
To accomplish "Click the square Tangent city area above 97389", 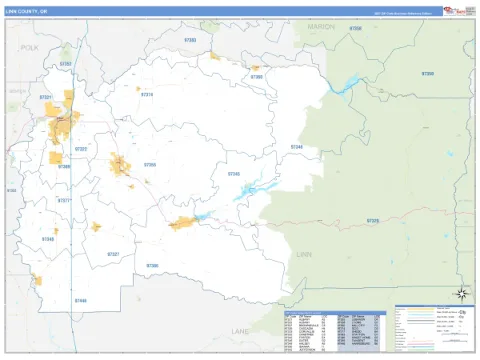I will [56, 158].
